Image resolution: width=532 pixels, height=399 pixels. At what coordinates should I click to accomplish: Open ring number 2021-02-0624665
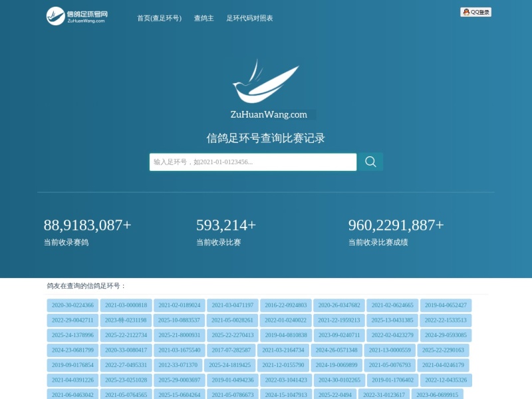[x=392, y=305]
